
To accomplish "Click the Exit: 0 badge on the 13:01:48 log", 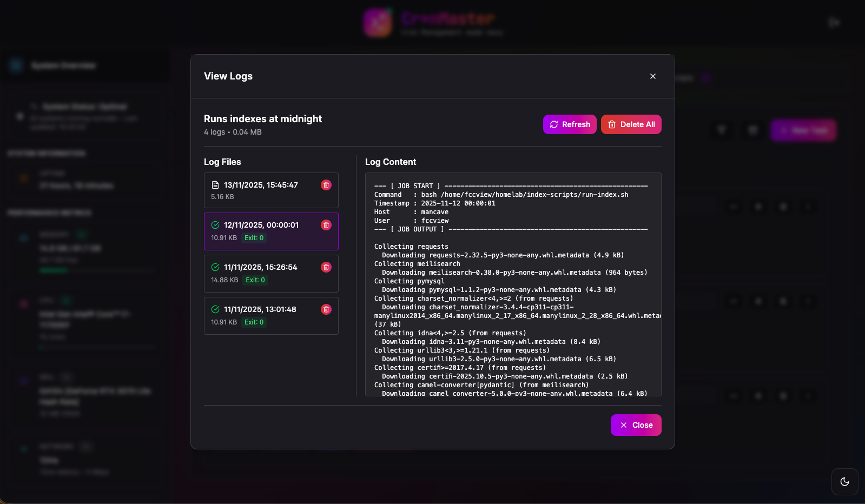I will tap(254, 322).
